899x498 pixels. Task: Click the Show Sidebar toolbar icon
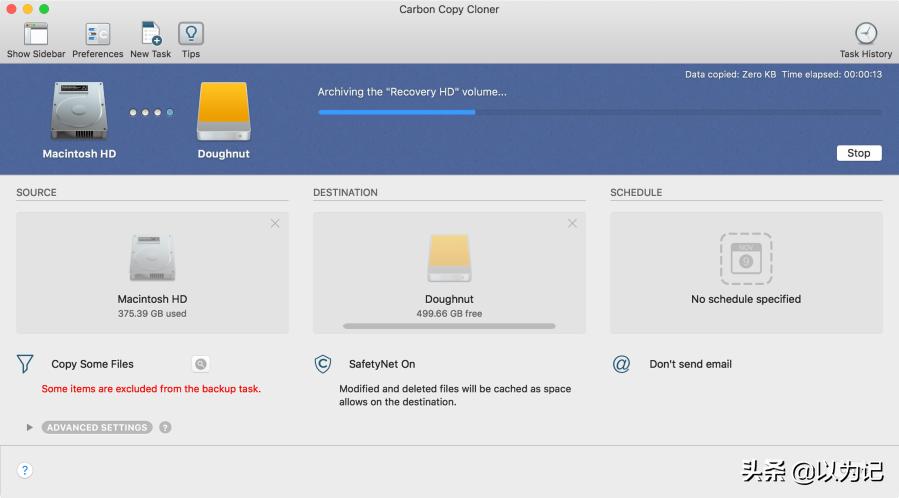pyautogui.click(x=36, y=34)
